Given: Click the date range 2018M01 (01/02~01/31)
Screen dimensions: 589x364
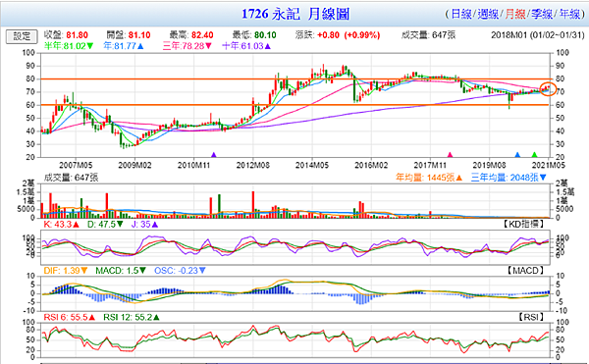Looking at the screenshot, I should [538, 35].
